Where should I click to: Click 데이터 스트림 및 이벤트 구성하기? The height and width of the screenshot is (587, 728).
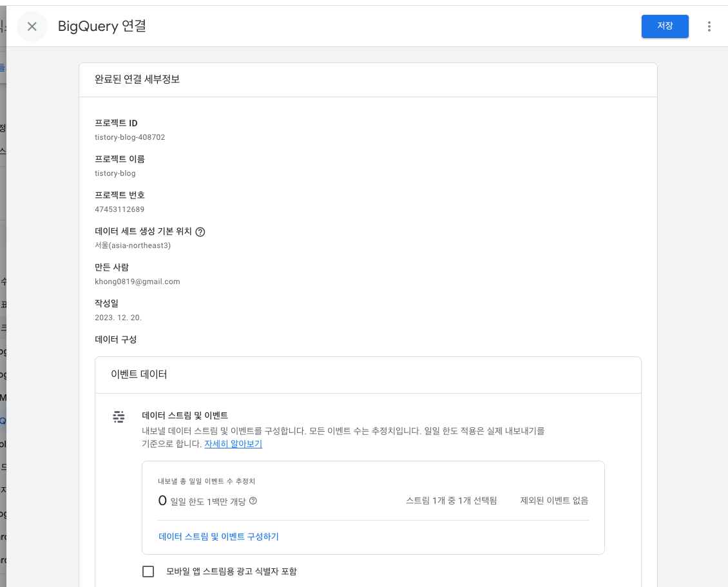point(218,536)
